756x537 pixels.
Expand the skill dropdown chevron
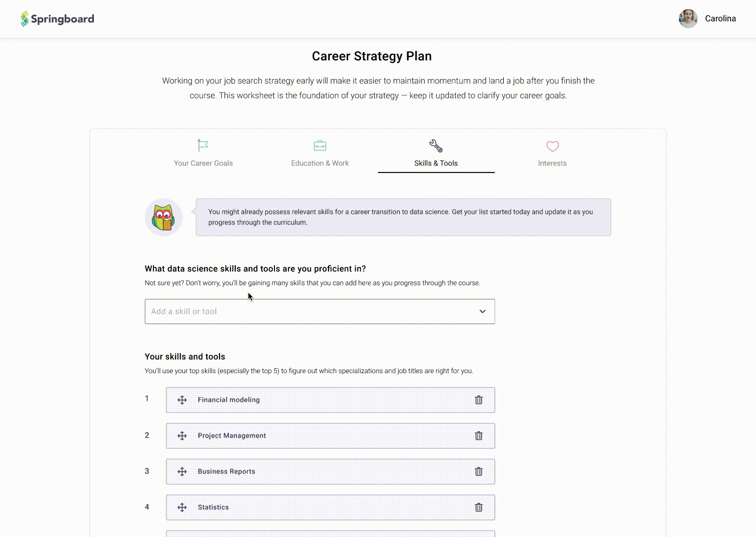click(x=483, y=311)
